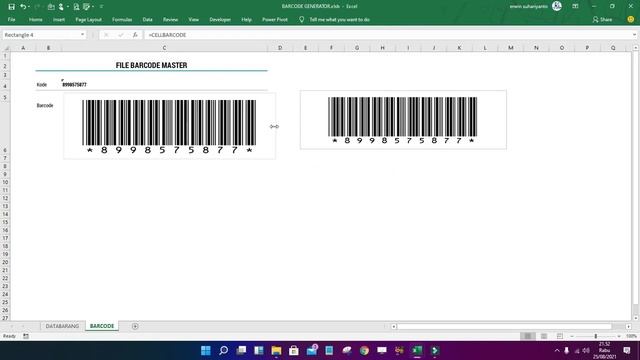
Task: Click the Print Preview icon in Quick Access Toolbar
Action: pos(76,7)
